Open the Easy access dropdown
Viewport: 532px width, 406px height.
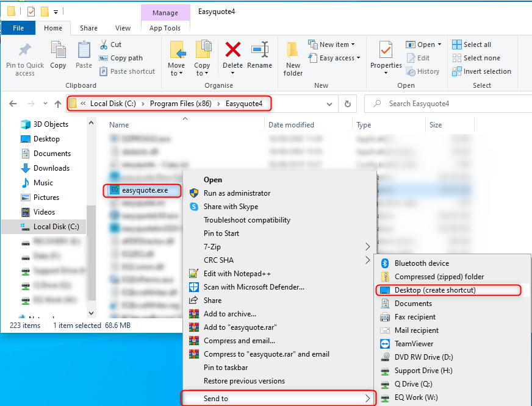click(334, 58)
